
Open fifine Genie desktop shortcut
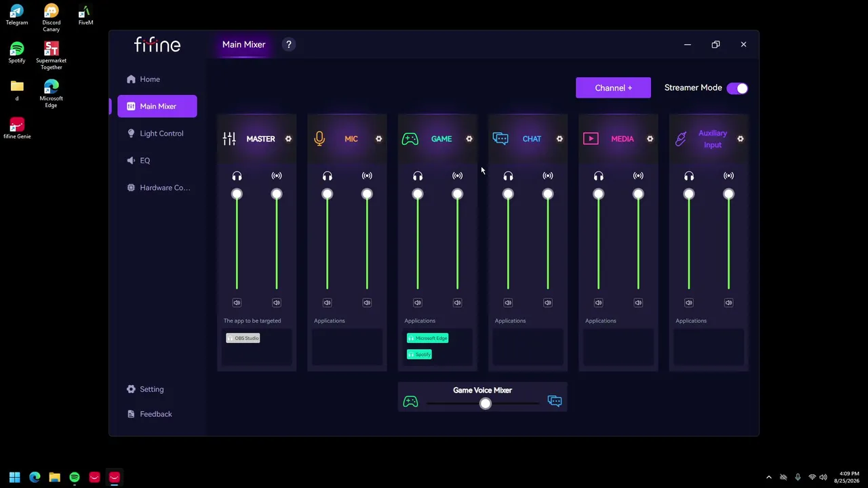[17, 128]
